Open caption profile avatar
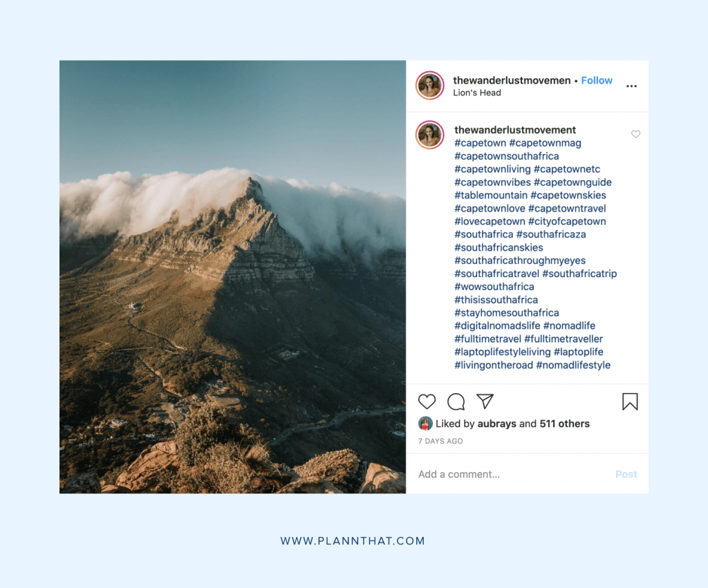The image size is (708, 588). pyautogui.click(x=430, y=135)
